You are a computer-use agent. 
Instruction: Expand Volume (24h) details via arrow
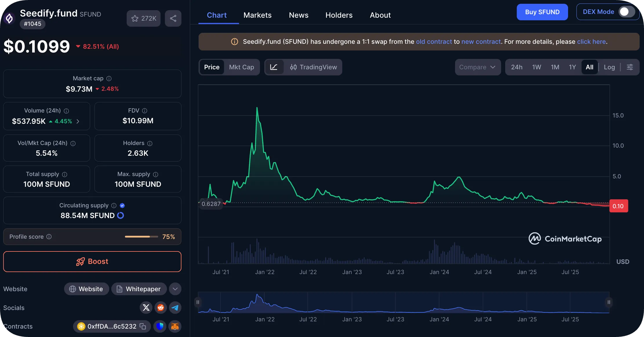coord(78,121)
